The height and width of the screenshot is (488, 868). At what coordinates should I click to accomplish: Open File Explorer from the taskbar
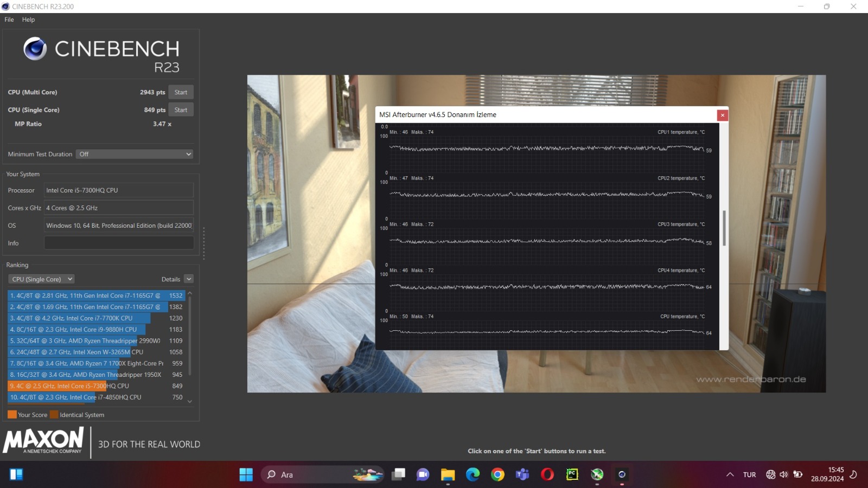[448, 474]
